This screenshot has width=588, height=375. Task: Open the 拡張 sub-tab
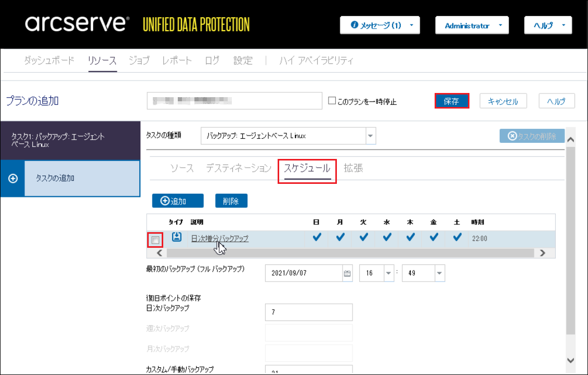tap(353, 168)
